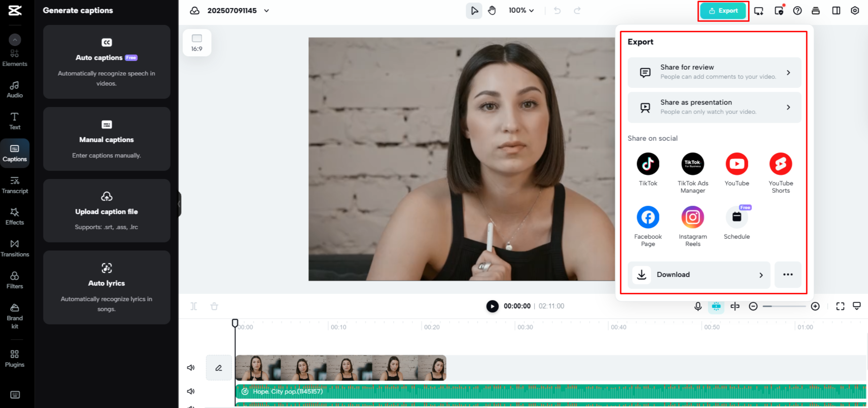This screenshot has width=868, height=408.
Task: Click the Export button
Action: point(723,11)
